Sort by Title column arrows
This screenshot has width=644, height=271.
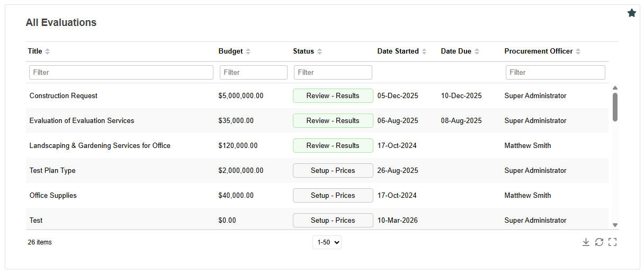pos(47,51)
